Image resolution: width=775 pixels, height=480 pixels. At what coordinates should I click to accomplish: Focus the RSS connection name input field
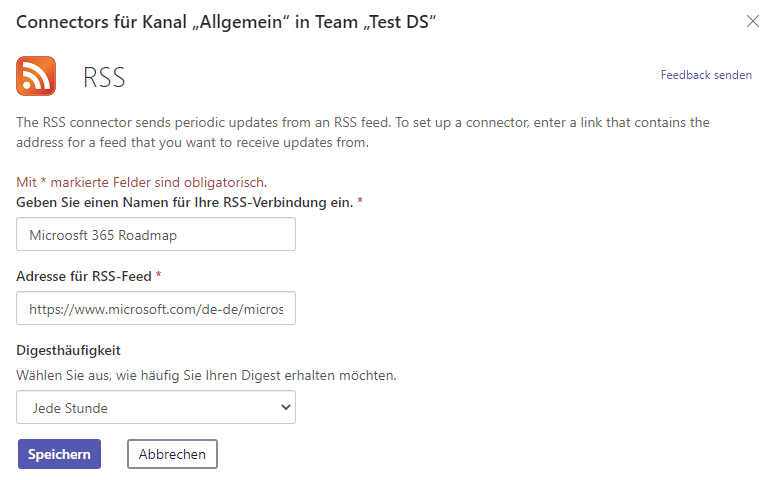[x=156, y=234]
